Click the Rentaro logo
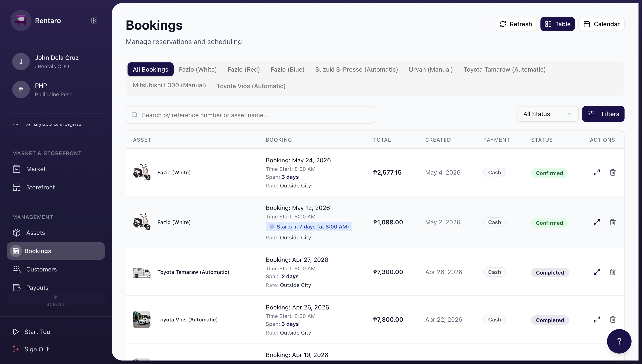 21,21
